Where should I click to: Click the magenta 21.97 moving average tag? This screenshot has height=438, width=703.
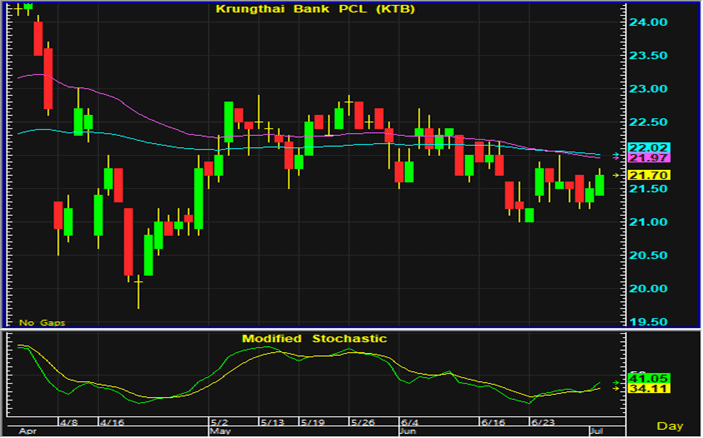tap(651, 159)
